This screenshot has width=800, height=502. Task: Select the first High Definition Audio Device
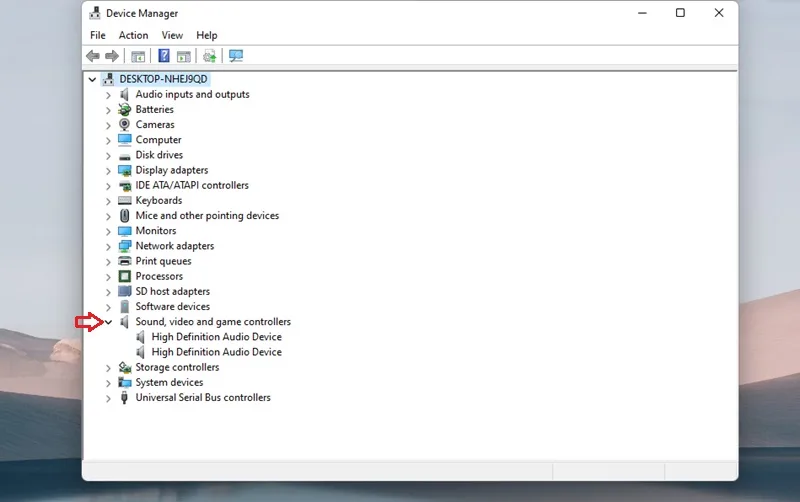coord(216,337)
